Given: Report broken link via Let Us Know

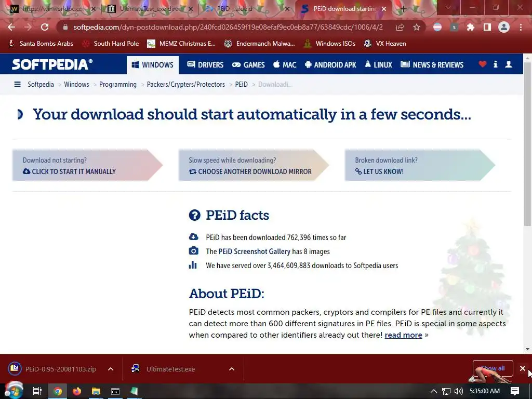Looking at the screenshot, I should point(420,165).
